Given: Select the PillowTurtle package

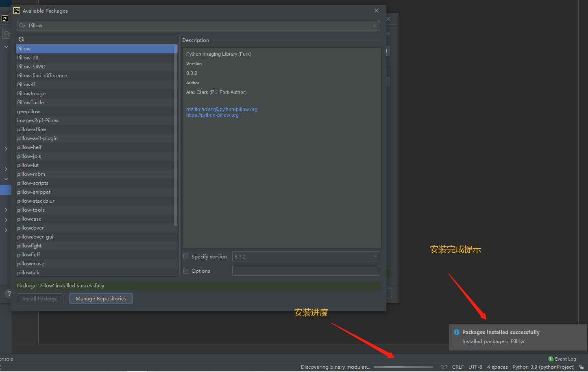Looking at the screenshot, I should coord(95,103).
